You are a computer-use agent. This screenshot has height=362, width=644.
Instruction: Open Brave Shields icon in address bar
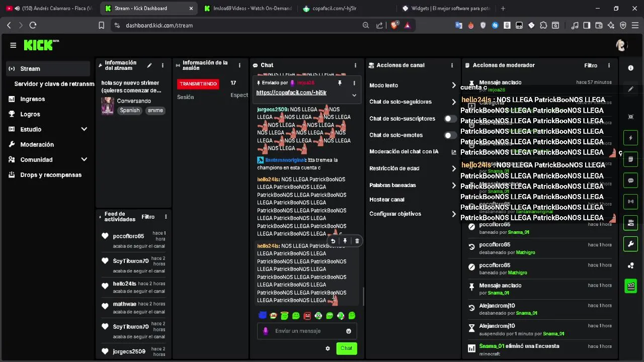(x=394, y=25)
